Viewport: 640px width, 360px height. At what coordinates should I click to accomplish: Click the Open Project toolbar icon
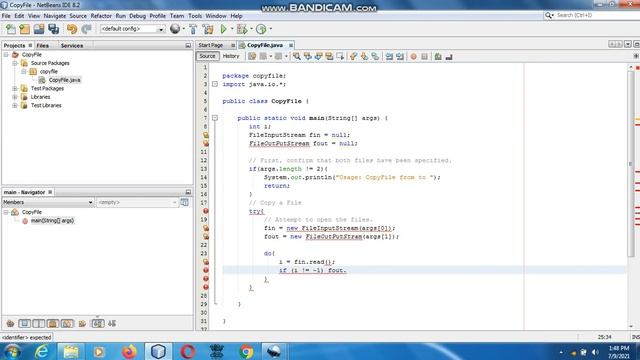click(x=39, y=29)
